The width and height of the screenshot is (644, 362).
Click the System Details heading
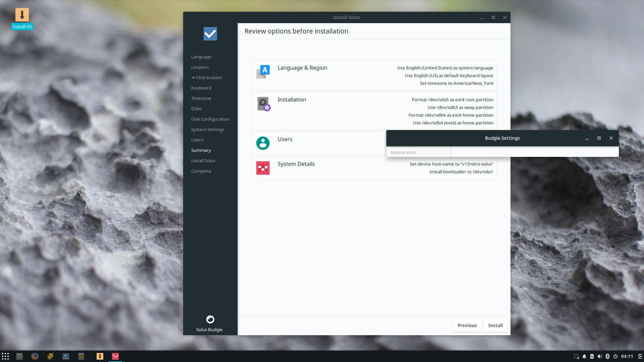point(296,164)
